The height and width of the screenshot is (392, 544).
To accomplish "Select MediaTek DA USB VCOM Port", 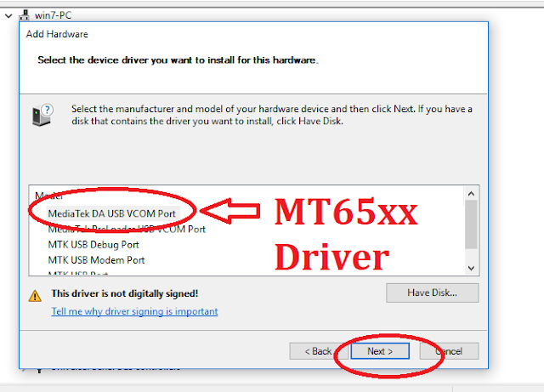I will pyautogui.click(x=111, y=213).
